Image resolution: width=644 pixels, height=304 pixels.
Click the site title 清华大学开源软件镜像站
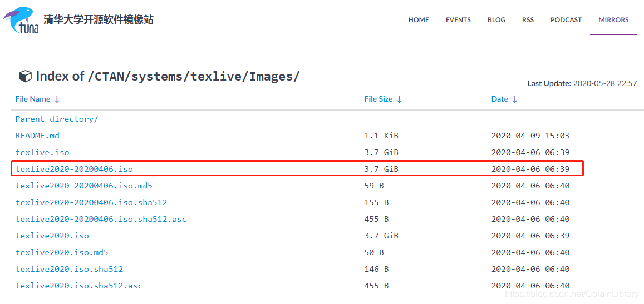(x=99, y=19)
